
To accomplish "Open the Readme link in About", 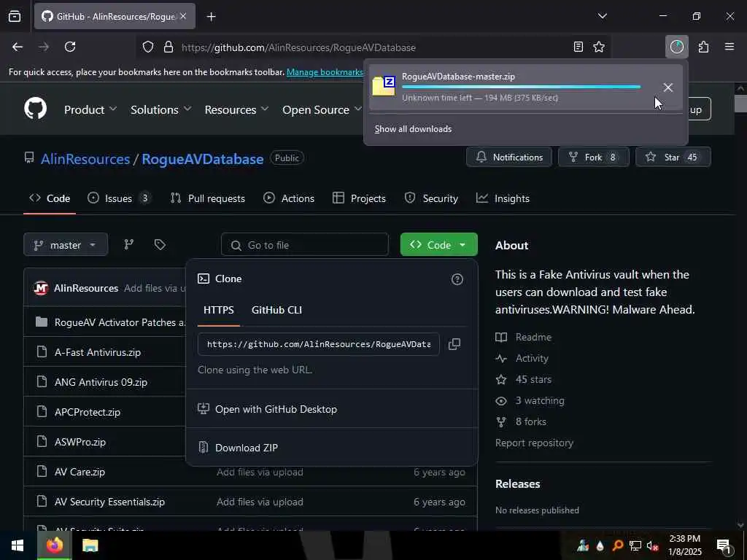I will pyautogui.click(x=524, y=337).
